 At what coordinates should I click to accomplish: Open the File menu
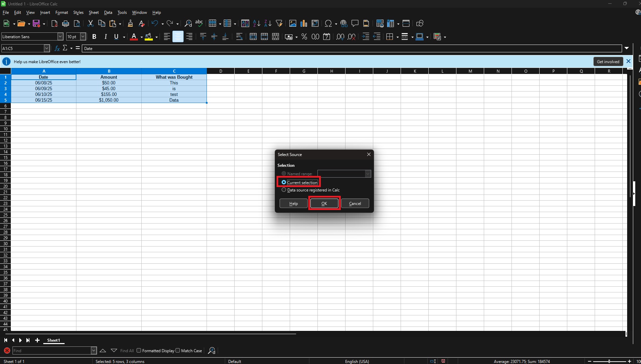(x=6, y=12)
